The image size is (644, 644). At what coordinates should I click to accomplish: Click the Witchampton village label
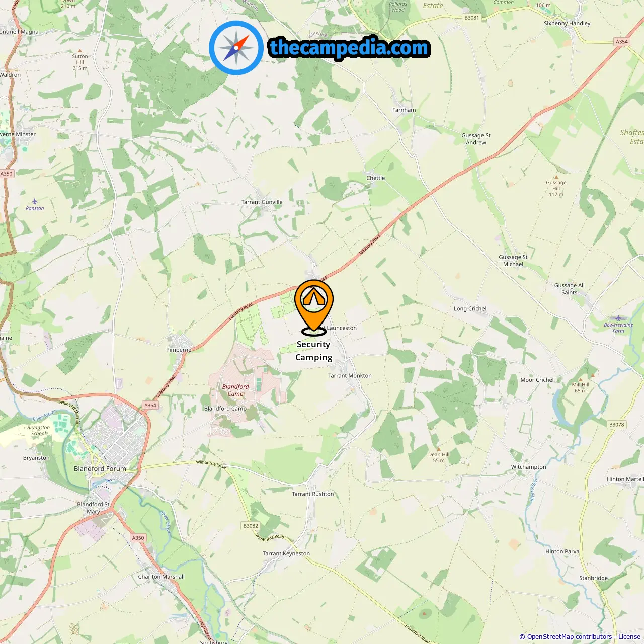[528, 467]
